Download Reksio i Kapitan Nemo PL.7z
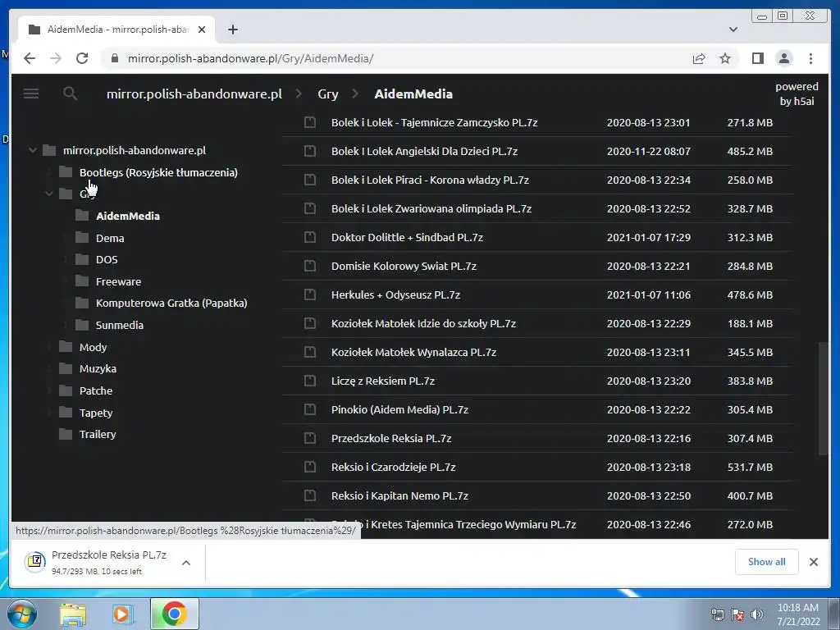This screenshot has height=630, width=840. (399, 496)
